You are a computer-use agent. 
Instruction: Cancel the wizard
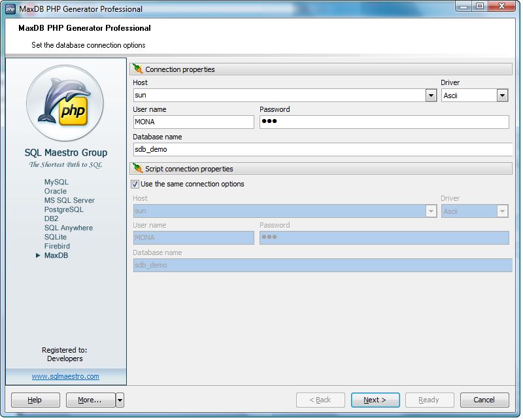pos(486,400)
